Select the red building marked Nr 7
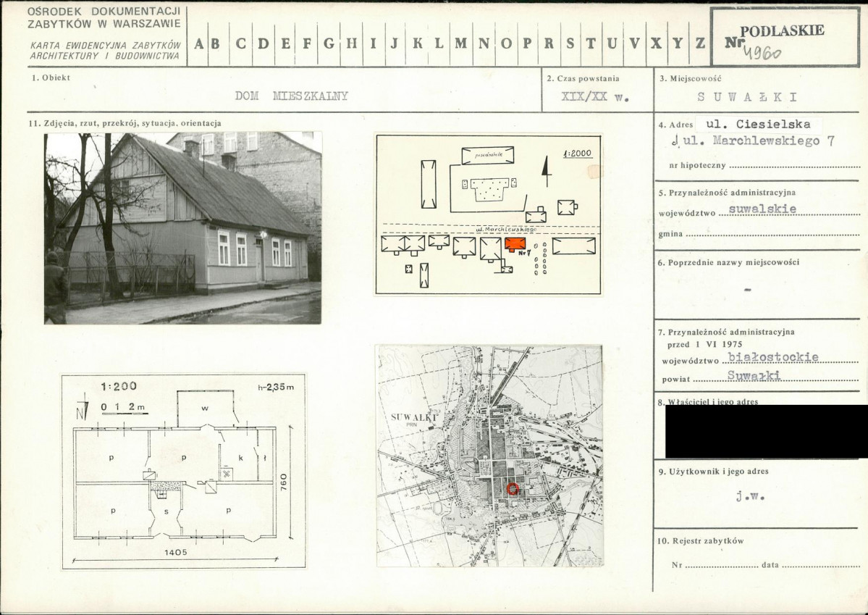The width and height of the screenshot is (868, 615). 515,244
